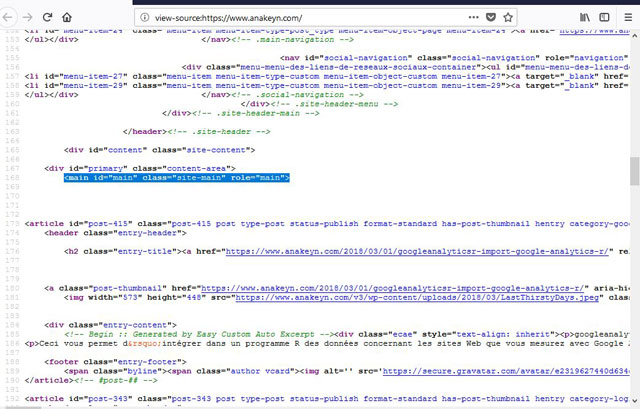Toggle the sidebar view icon
This screenshot has width=640, height=409.
604,17
